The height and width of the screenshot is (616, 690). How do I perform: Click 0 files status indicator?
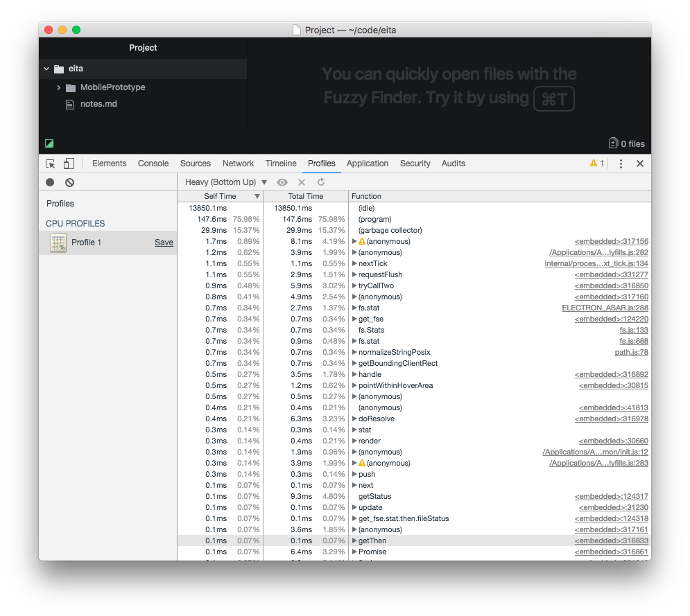627,143
